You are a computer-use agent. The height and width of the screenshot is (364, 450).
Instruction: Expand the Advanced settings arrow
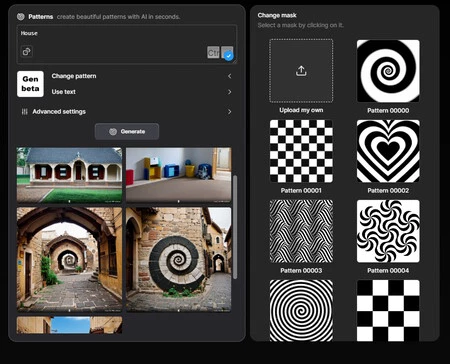tap(229, 112)
